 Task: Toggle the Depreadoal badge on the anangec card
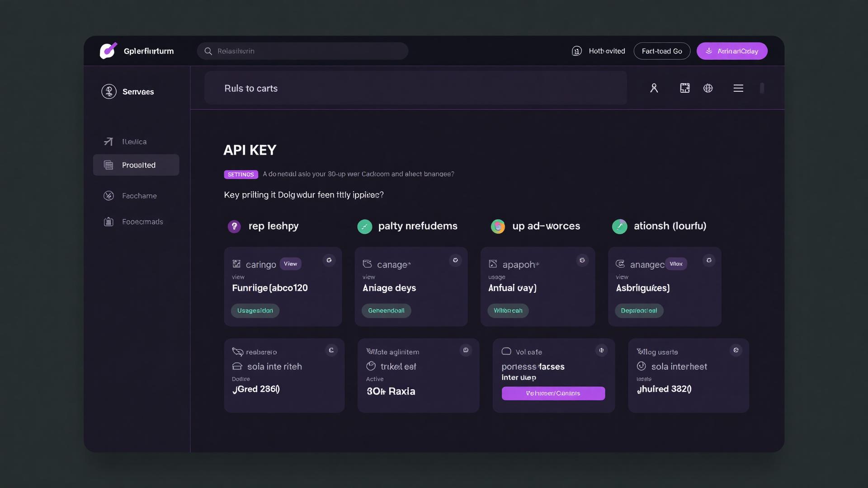(639, 310)
